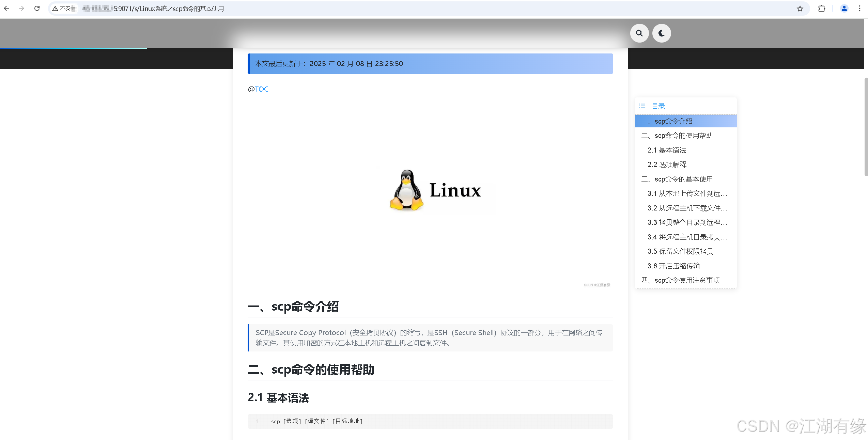Click the search magnifier icon

(639, 33)
